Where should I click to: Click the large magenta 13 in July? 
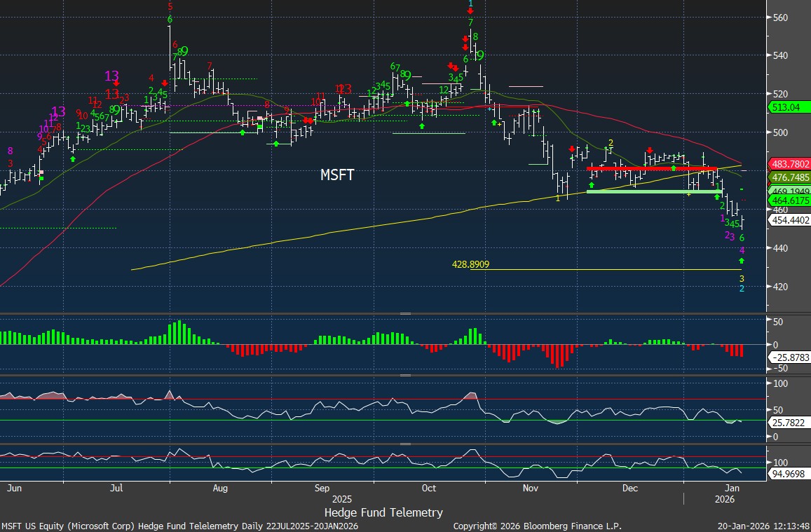pyautogui.click(x=112, y=76)
